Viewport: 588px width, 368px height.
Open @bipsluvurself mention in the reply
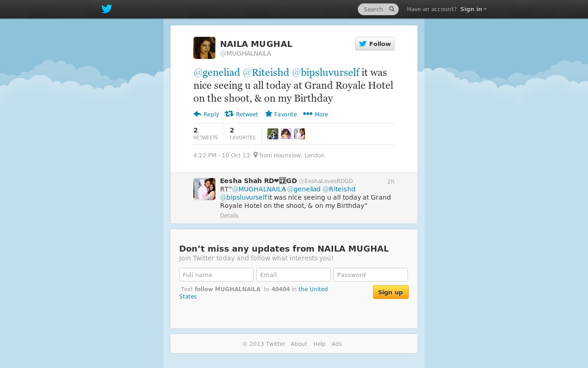243,197
